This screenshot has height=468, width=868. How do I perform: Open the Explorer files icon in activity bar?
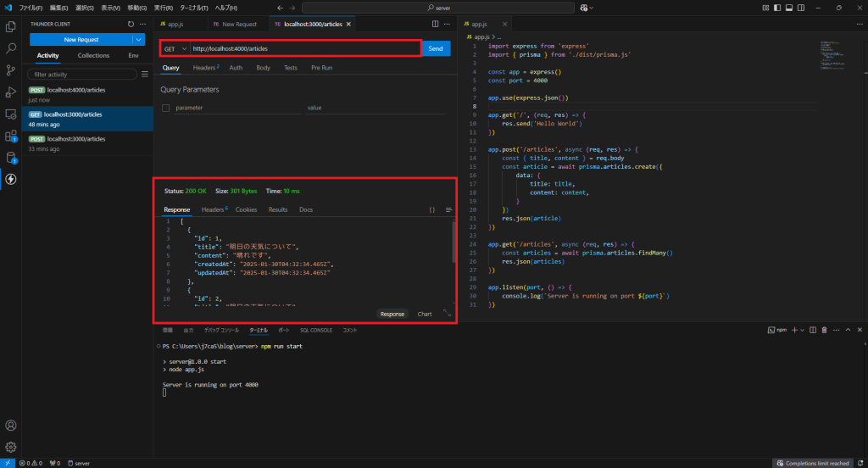point(11,27)
